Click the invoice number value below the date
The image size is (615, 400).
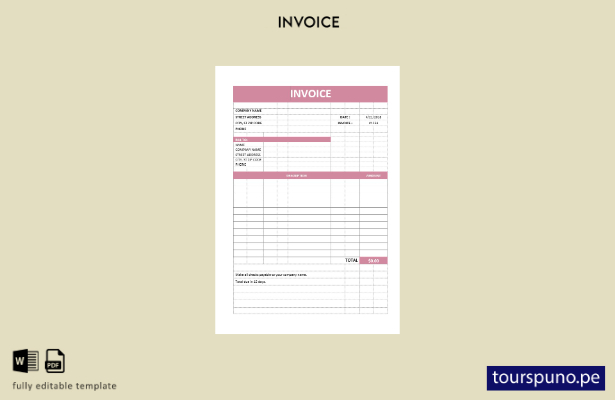[x=373, y=123]
